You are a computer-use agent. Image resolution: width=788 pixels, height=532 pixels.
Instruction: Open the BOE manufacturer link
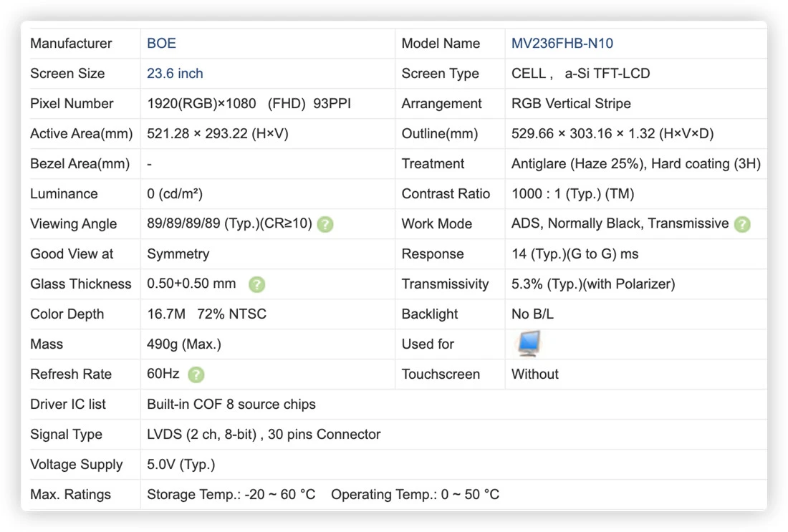click(x=161, y=43)
